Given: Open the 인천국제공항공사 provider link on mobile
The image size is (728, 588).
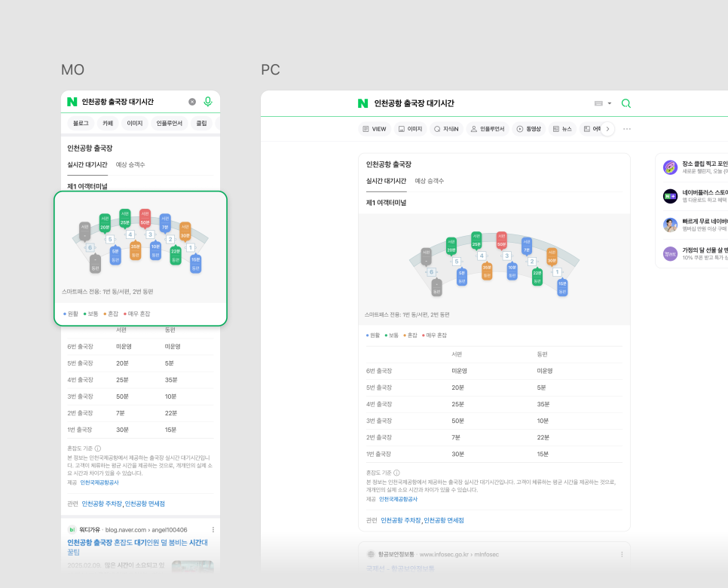Looking at the screenshot, I should point(99,482).
